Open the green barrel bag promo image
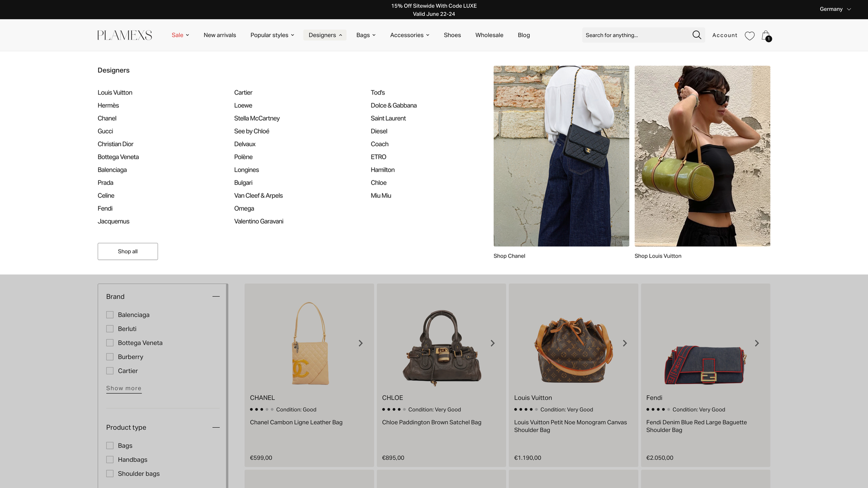Screen dimensions: 868x488 point(702,156)
